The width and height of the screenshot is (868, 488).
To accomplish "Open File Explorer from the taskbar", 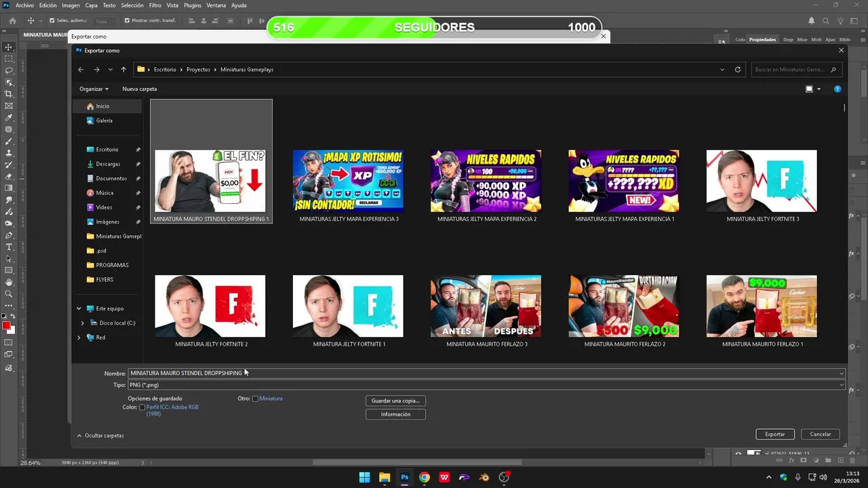I will [x=384, y=477].
